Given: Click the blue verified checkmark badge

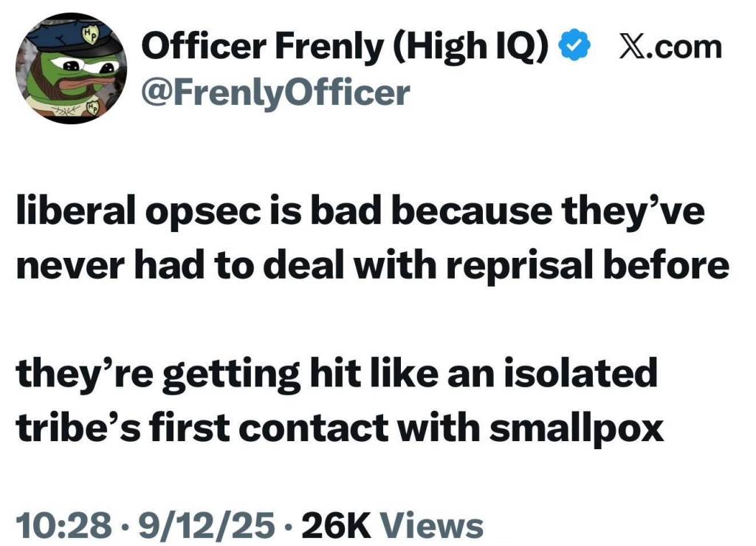Looking at the screenshot, I should coord(576,47).
